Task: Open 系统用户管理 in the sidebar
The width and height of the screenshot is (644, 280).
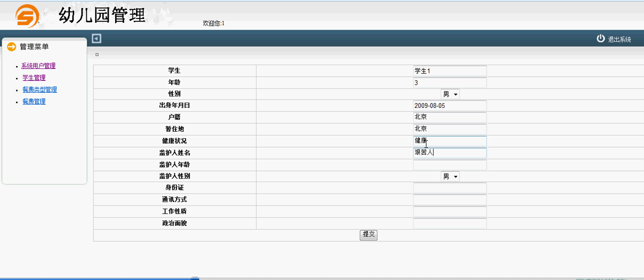Action: click(38, 66)
